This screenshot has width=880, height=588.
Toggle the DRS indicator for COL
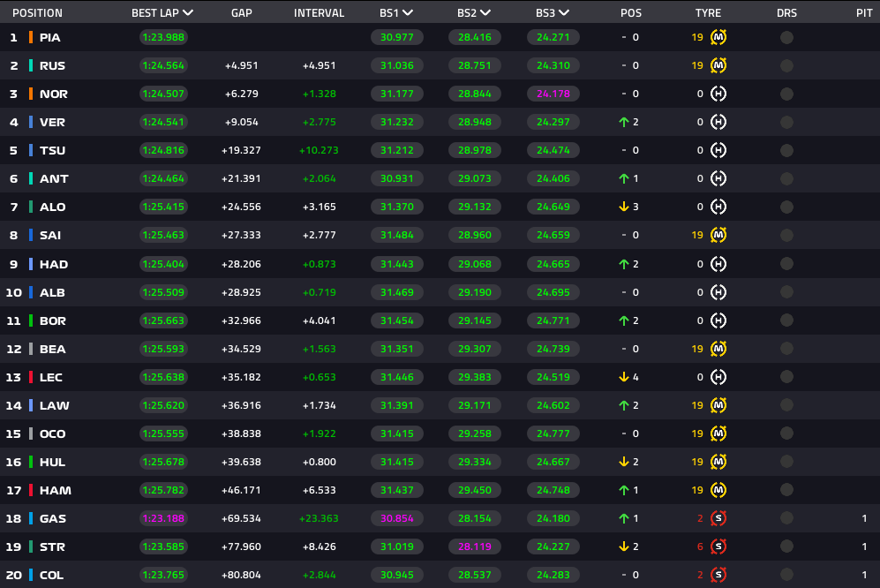point(786,575)
